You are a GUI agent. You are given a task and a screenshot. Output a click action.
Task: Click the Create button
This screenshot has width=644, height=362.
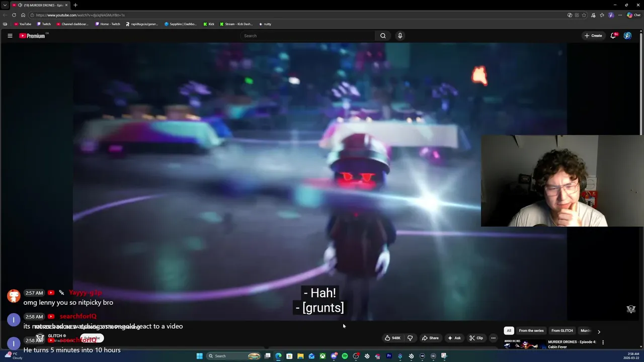pos(593,36)
